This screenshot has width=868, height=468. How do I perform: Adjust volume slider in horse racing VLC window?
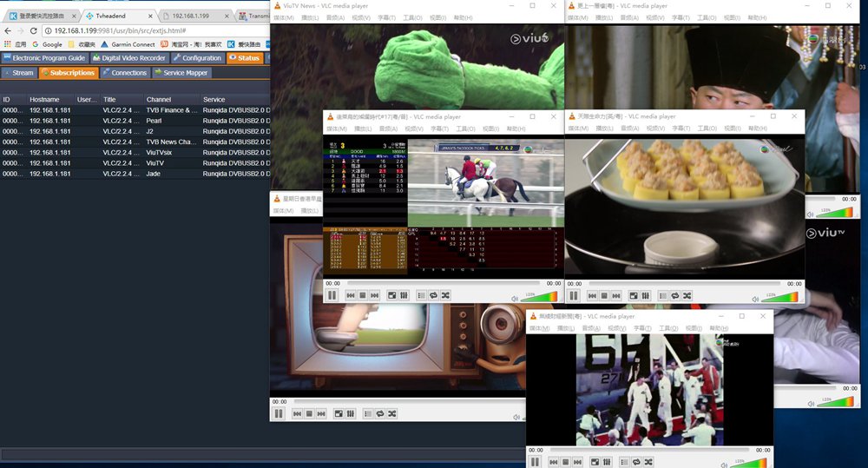pyautogui.click(x=539, y=297)
